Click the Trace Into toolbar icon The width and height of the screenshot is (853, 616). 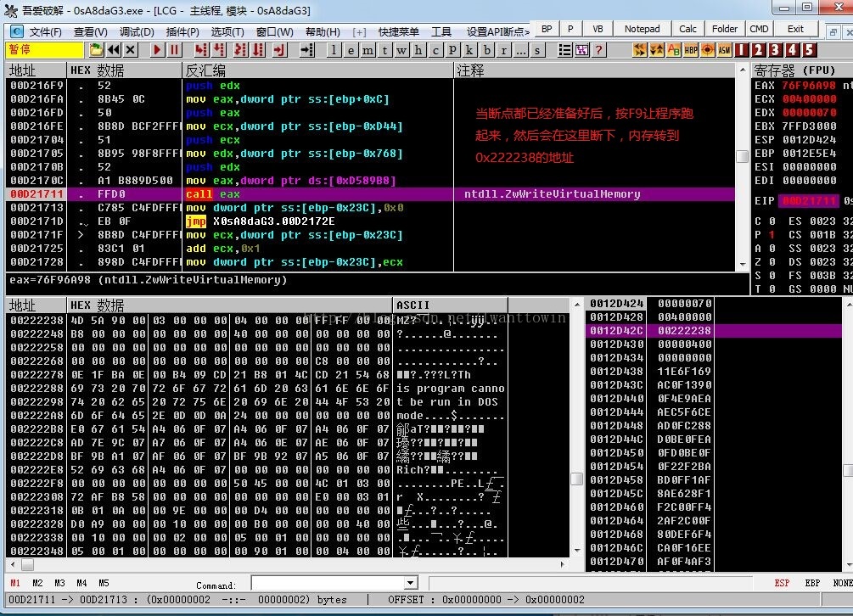[x=240, y=50]
